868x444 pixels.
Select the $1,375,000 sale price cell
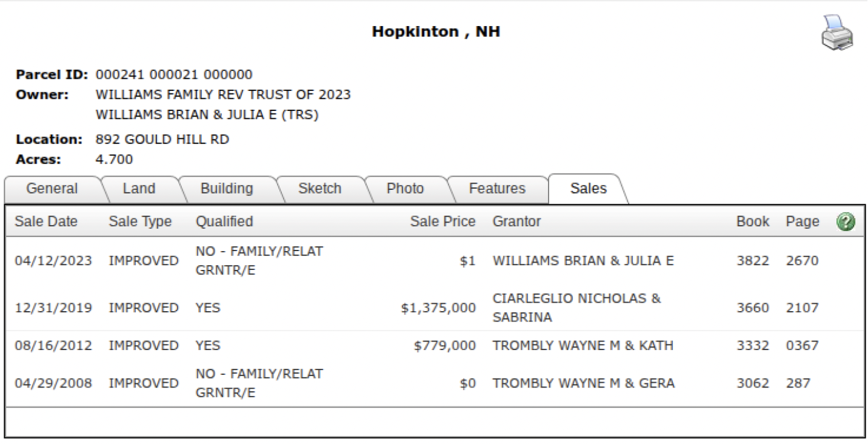[x=438, y=308]
